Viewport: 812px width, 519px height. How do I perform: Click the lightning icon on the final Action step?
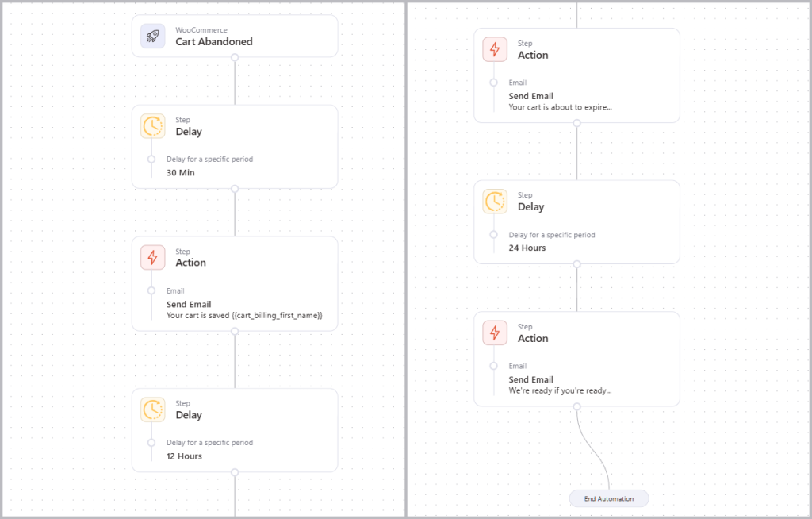point(494,333)
